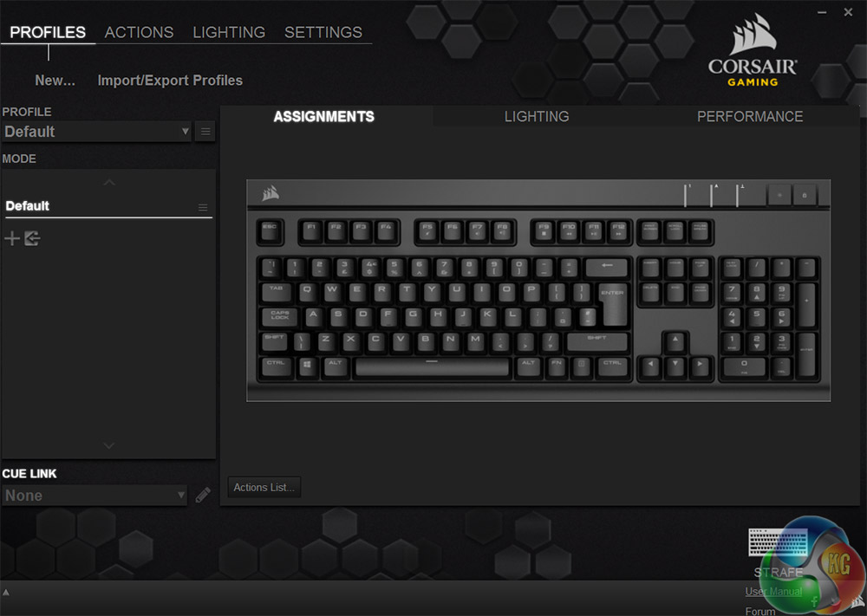Click the STRAFE keyboard device thumbnail

pyautogui.click(x=778, y=542)
